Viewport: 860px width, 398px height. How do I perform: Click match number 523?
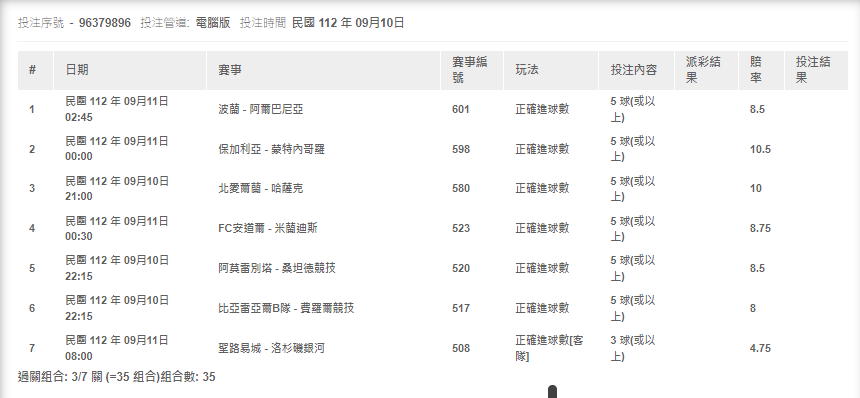coord(461,228)
